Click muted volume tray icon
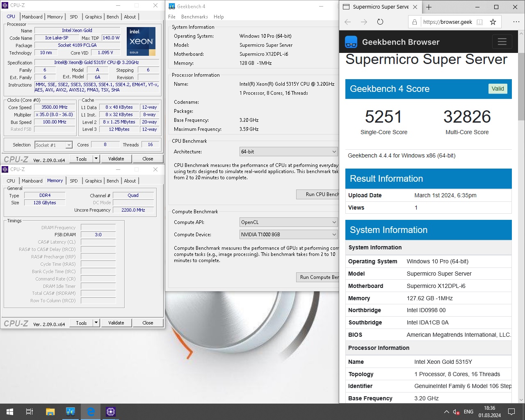Viewport: 525px width, 420px height. click(x=456, y=412)
